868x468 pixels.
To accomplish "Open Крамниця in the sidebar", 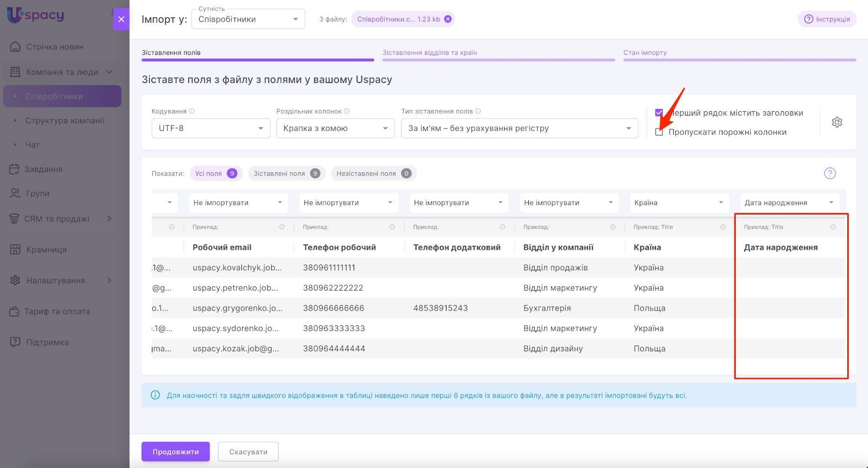I will click(46, 250).
